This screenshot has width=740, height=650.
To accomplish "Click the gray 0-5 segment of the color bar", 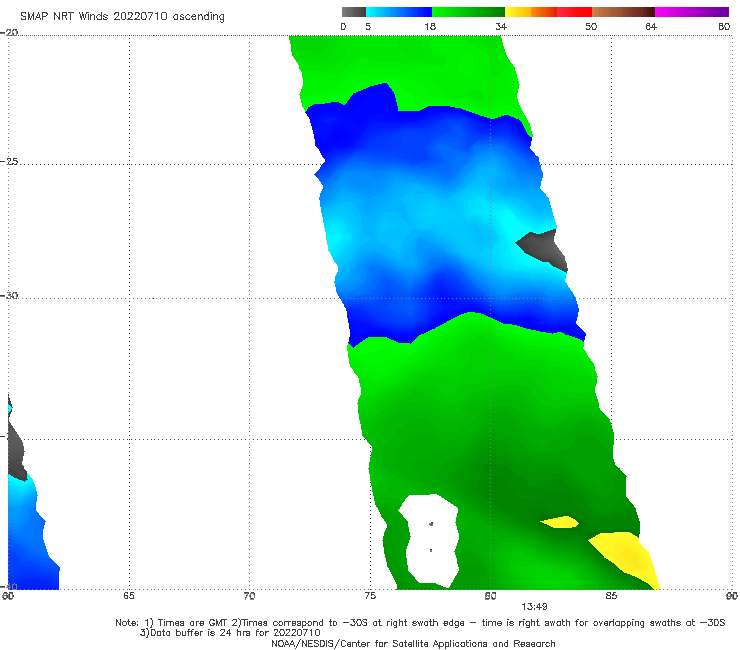I will 354,12.
